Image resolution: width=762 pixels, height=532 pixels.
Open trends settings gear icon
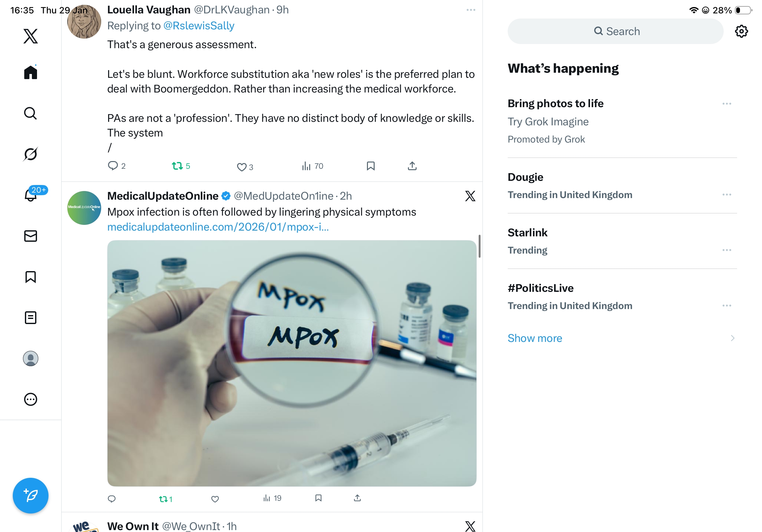[x=741, y=32]
